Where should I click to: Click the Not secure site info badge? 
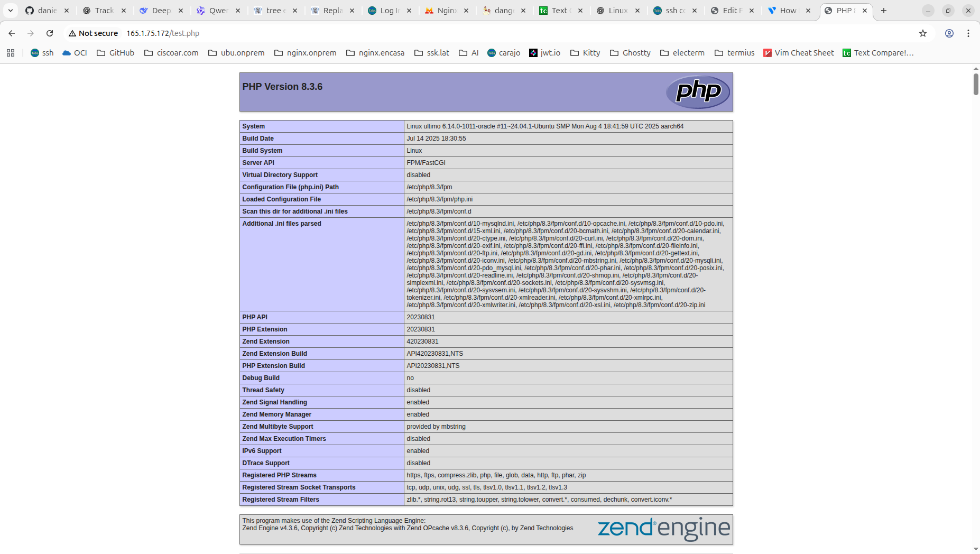coord(93,33)
